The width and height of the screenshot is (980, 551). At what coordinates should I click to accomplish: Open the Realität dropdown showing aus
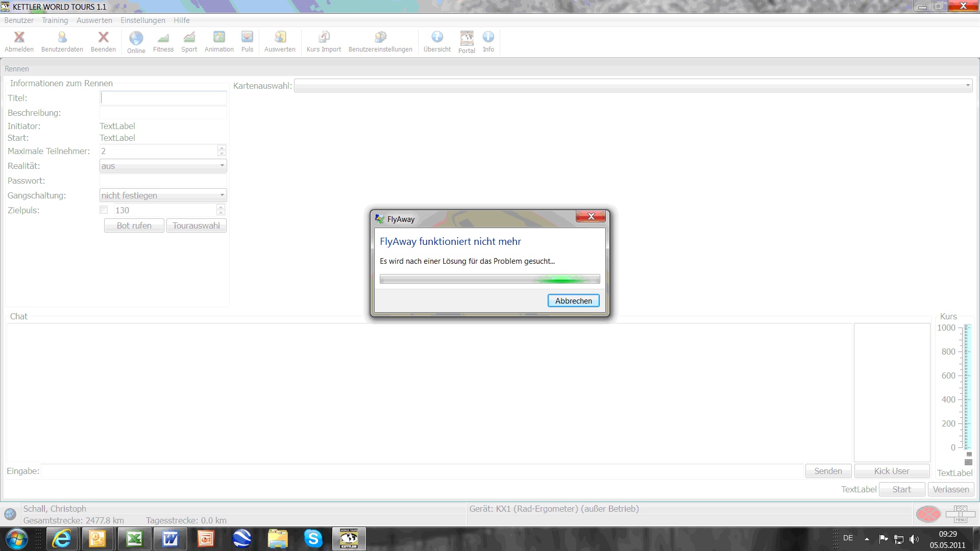click(163, 166)
